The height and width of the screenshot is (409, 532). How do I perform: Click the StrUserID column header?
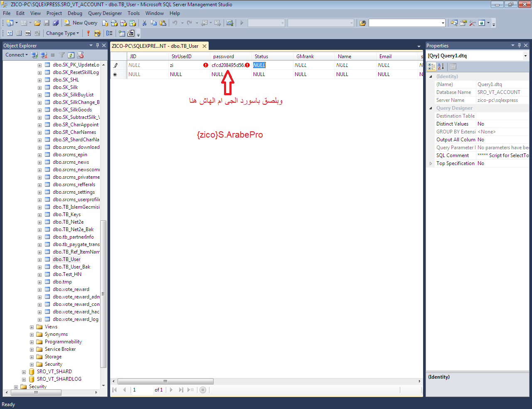click(189, 57)
